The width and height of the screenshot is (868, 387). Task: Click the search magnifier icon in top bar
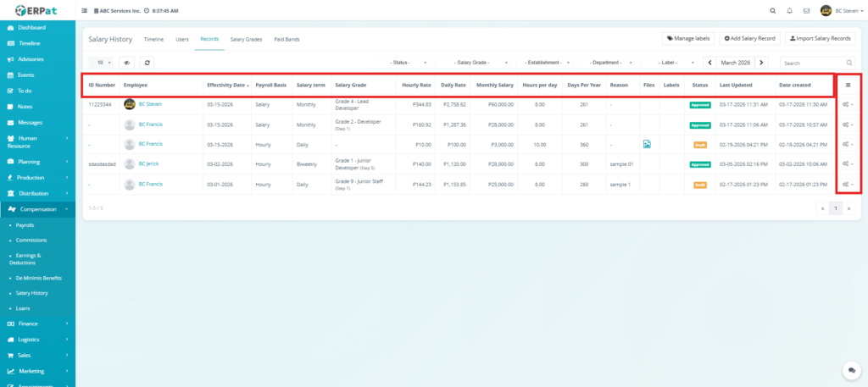(x=772, y=11)
